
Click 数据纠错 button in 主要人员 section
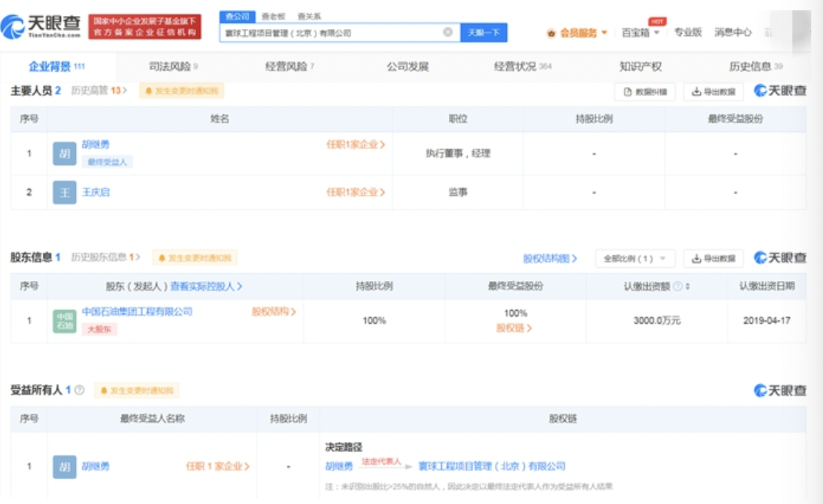point(645,92)
